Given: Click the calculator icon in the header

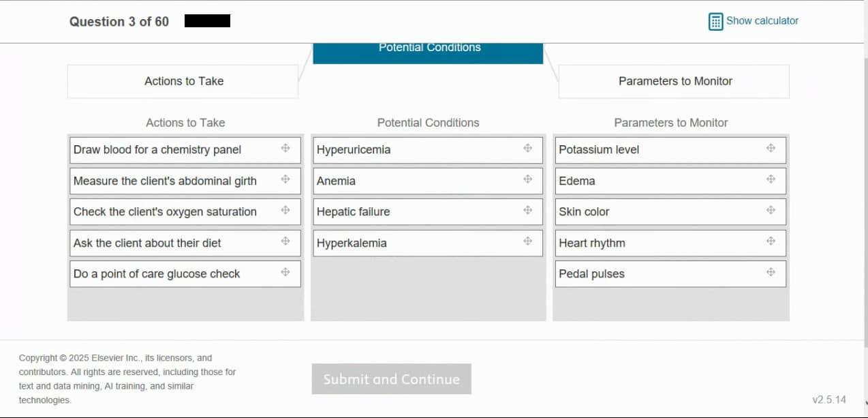Looking at the screenshot, I should pyautogui.click(x=715, y=21).
